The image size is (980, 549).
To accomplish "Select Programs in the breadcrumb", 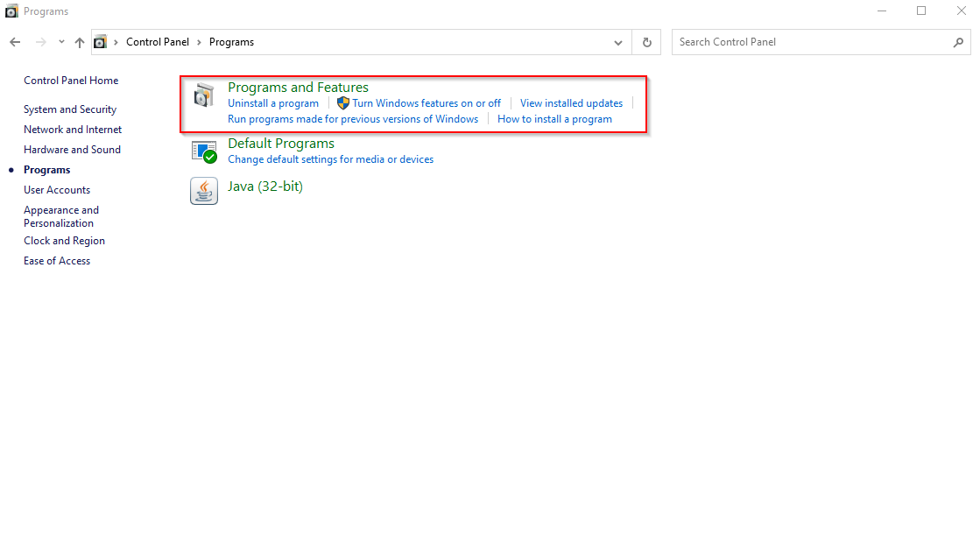I will [x=231, y=42].
